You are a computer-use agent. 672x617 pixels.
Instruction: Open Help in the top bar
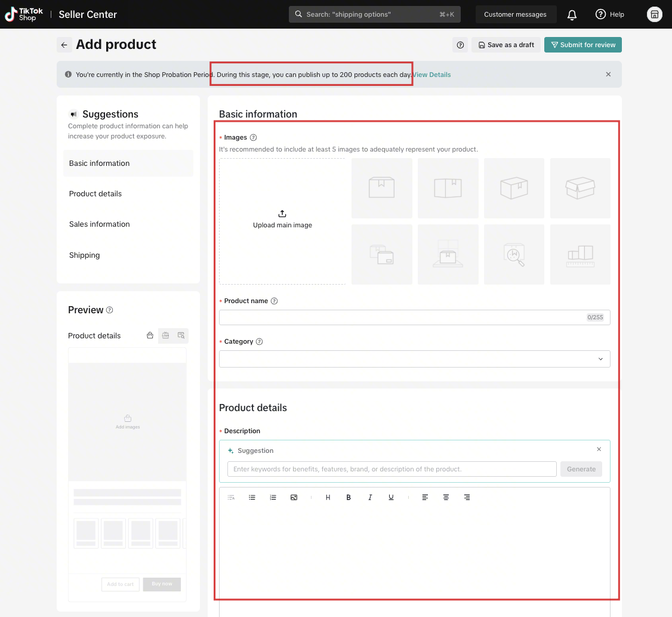[x=609, y=14]
